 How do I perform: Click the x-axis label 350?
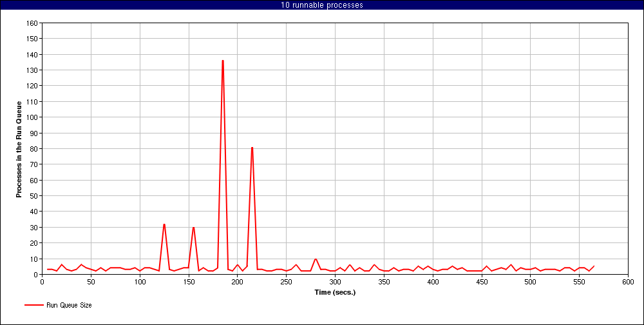click(x=384, y=282)
